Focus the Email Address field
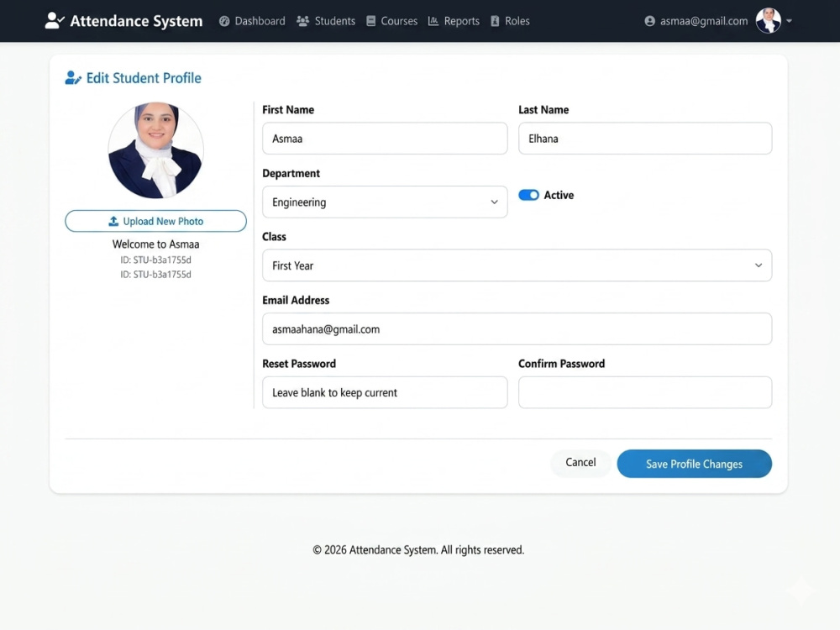840x630 pixels. 517,329
